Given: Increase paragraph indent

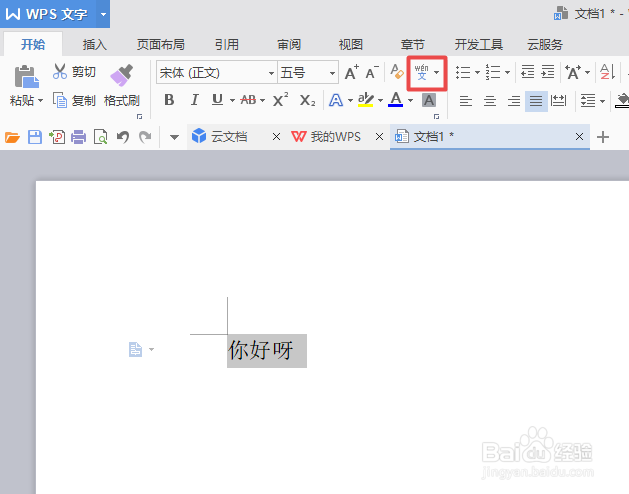Looking at the screenshot, I should point(548,72).
